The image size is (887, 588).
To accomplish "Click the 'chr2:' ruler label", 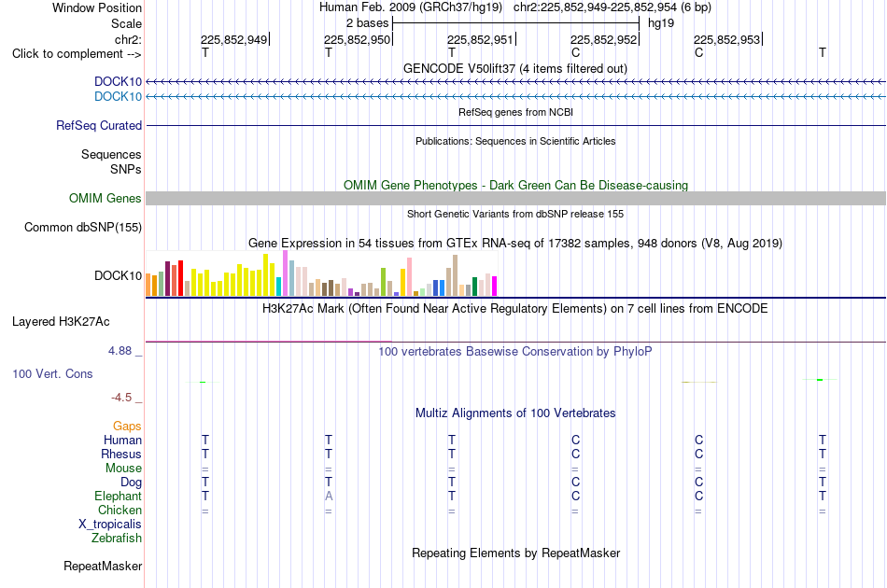I will (x=128, y=39).
